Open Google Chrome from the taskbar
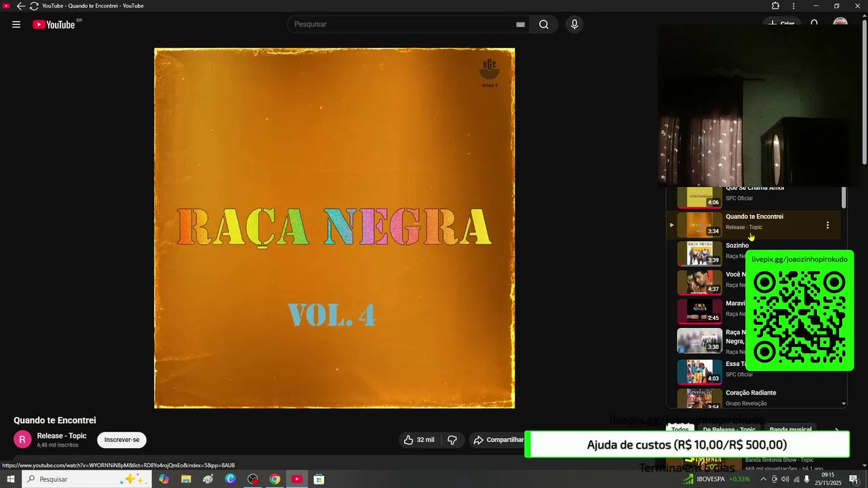The image size is (868, 488). click(x=275, y=479)
